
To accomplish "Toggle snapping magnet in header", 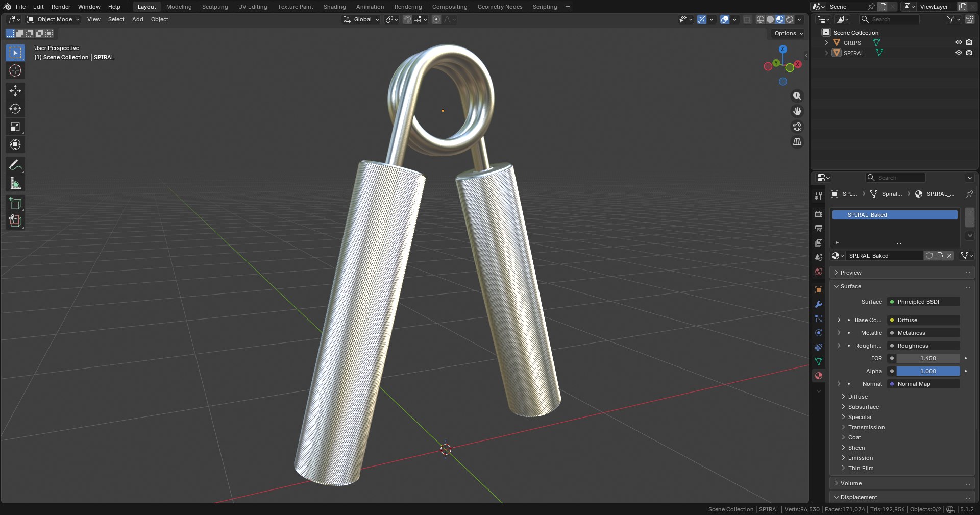I will [407, 19].
